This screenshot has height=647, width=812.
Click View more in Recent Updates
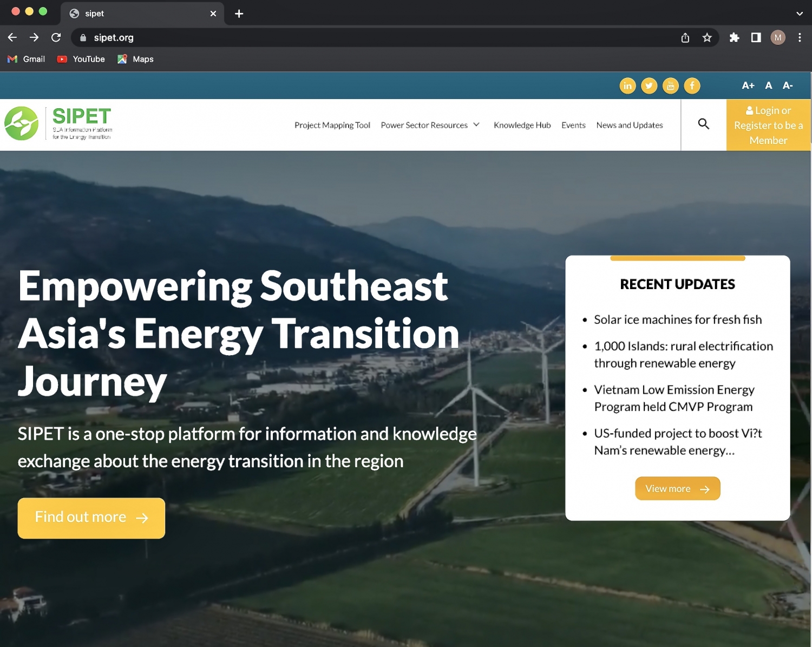click(677, 488)
